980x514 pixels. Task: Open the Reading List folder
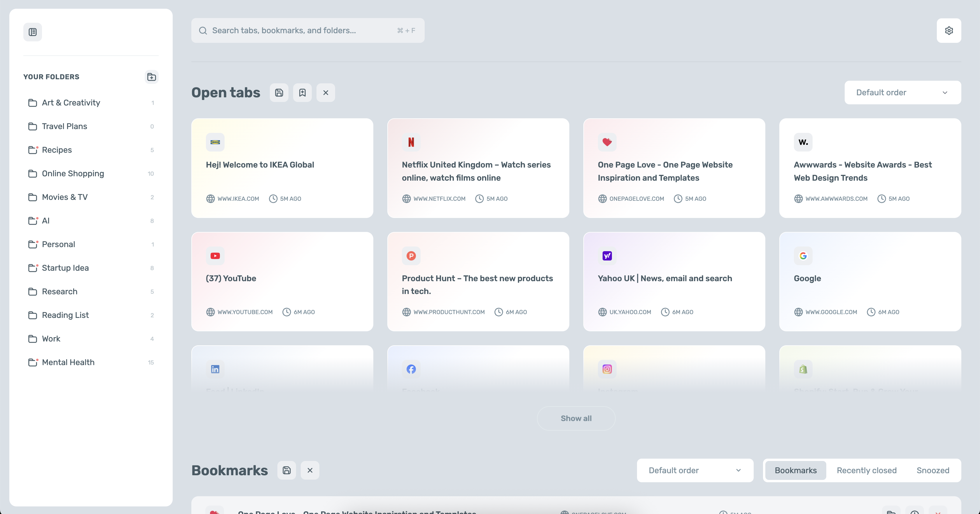pyautogui.click(x=91, y=315)
